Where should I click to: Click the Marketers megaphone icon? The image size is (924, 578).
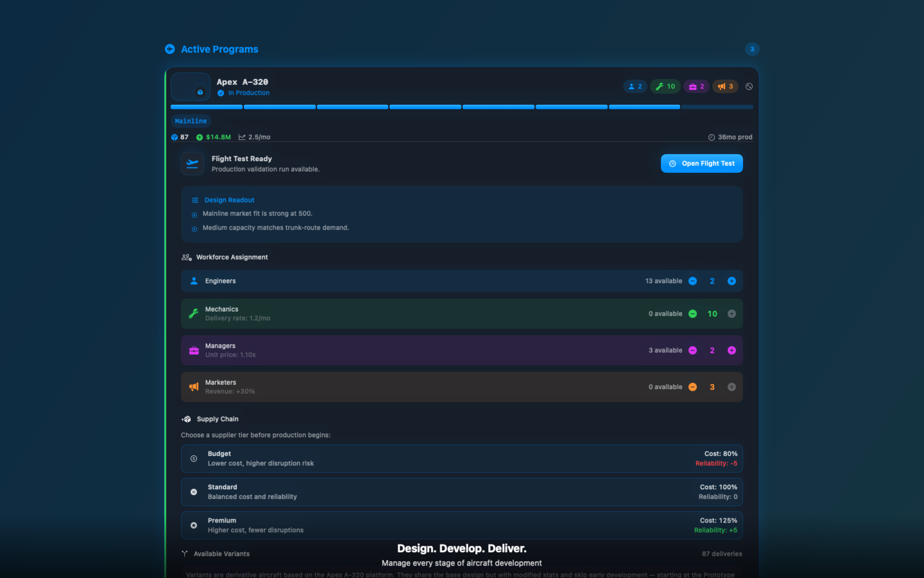(194, 387)
